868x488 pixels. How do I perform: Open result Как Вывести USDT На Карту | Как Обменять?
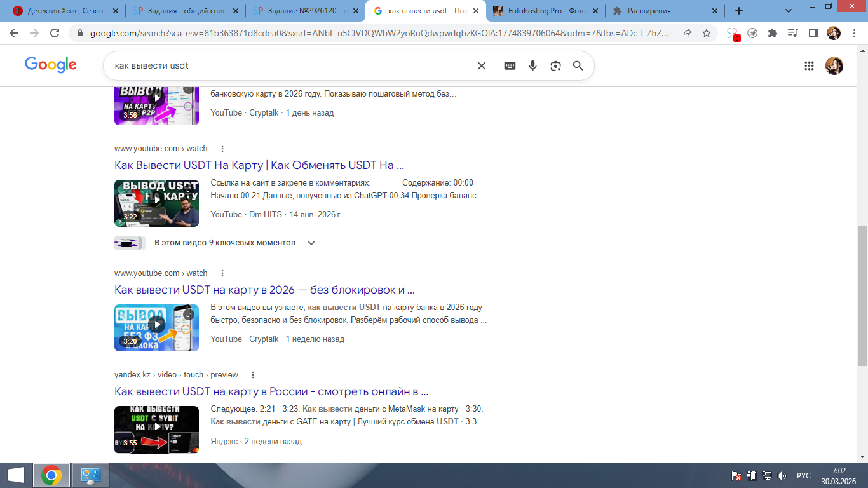(259, 165)
